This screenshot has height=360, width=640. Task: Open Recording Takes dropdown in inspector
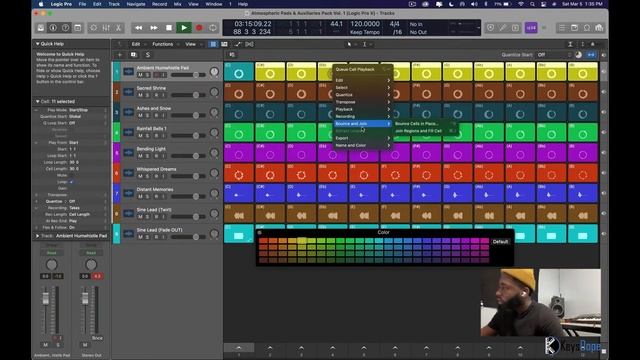(x=87, y=208)
